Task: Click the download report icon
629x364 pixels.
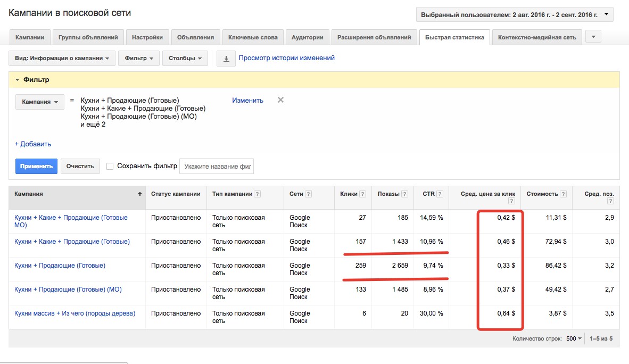Action: point(226,59)
